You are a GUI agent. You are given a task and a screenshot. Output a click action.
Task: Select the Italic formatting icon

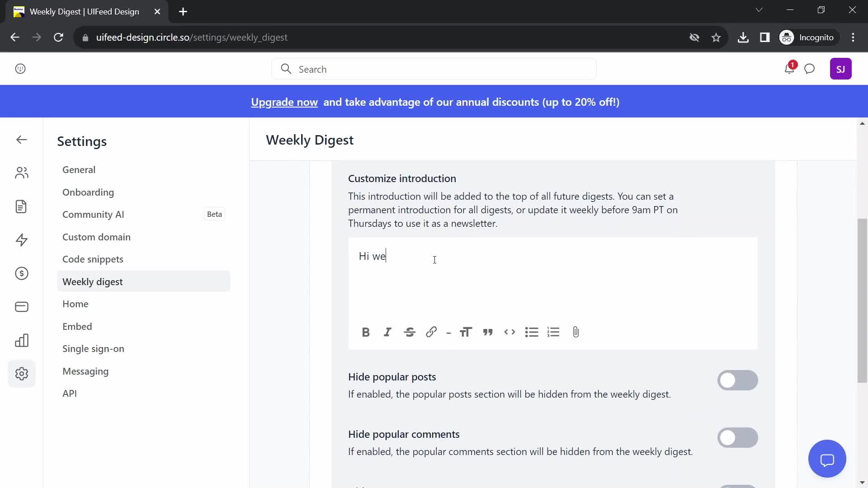tap(387, 332)
